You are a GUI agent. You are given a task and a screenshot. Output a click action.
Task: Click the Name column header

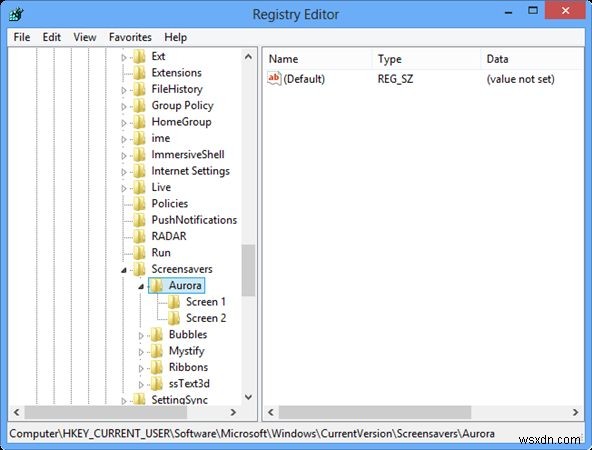pyautogui.click(x=317, y=59)
